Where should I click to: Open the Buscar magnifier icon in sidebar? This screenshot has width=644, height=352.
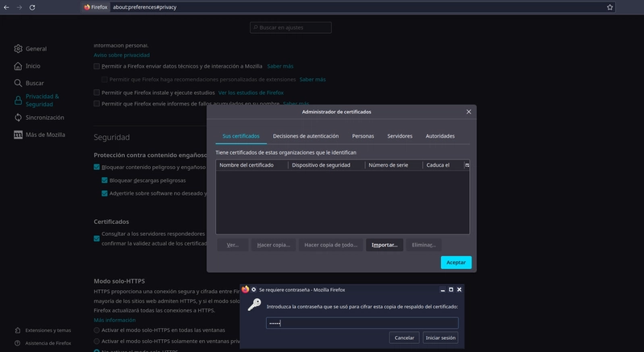coord(18,83)
